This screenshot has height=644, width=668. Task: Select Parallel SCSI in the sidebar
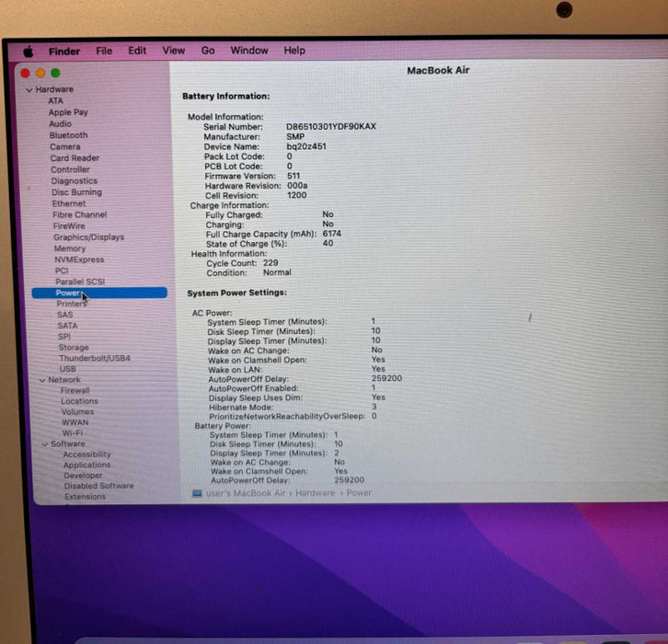coord(80,282)
